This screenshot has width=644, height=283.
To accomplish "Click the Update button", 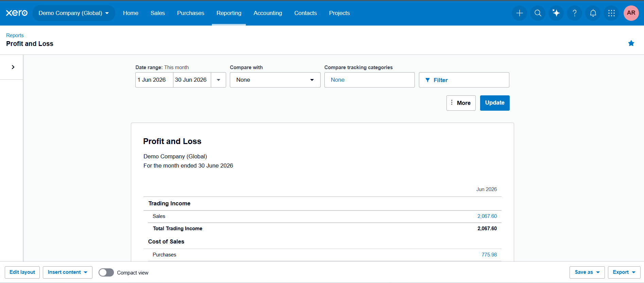I will [495, 103].
